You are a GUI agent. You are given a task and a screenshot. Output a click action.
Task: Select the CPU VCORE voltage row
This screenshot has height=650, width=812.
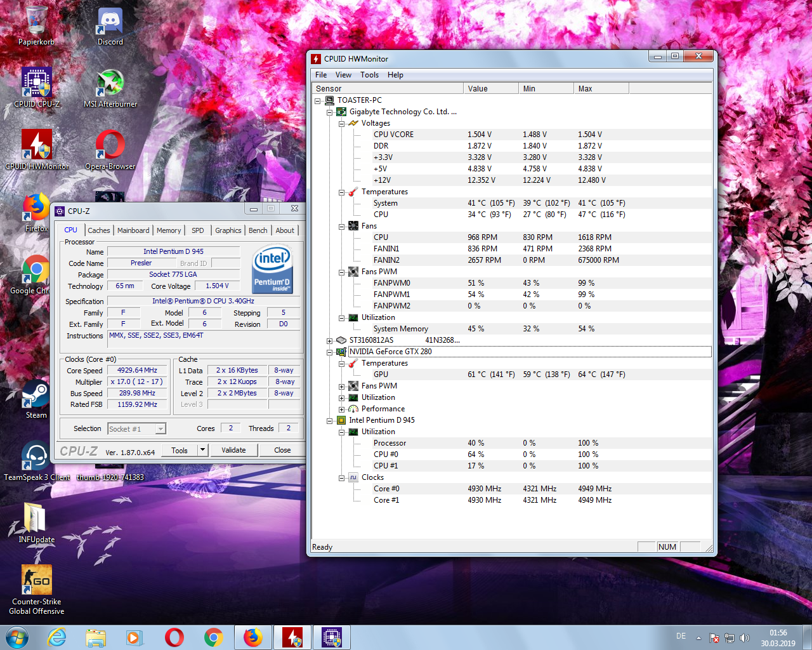[511, 135]
